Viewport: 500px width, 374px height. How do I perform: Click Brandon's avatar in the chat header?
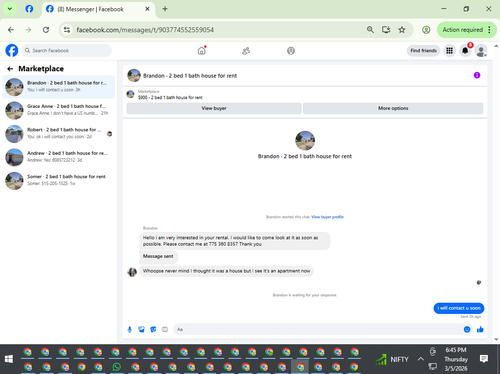tap(134, 76)
